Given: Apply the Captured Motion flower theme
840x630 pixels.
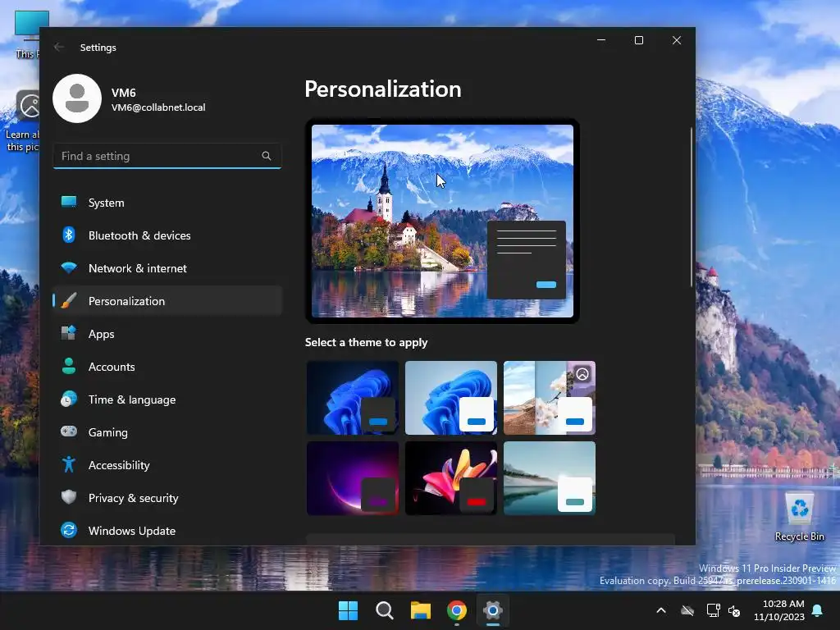Looking at the screenshot, I should pos(451,478).
